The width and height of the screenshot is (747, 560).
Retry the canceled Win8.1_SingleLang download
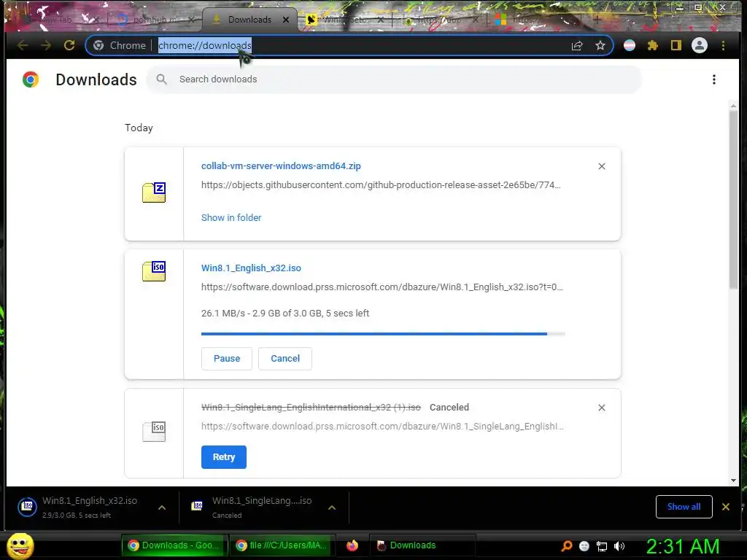tap(224, 457)
